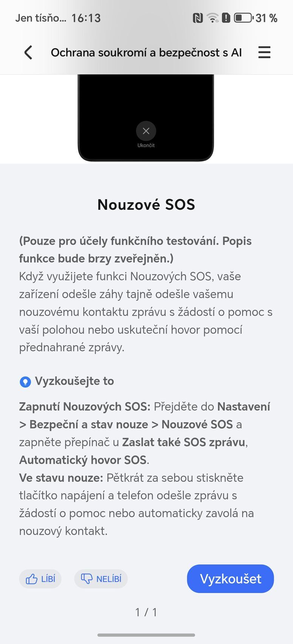293x644 pixels.
Task: Tap the Zapnutí Nouzových SOS bold text
Action: point(85,407)
